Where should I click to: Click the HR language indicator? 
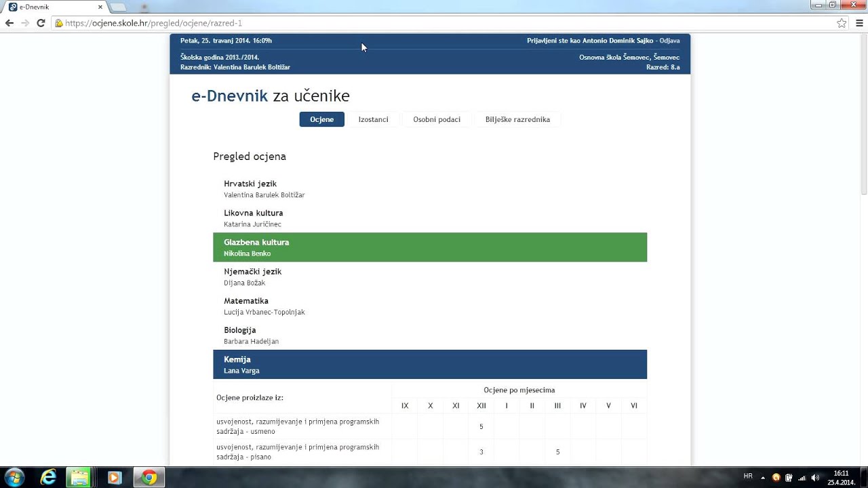(x=748, y=476)
